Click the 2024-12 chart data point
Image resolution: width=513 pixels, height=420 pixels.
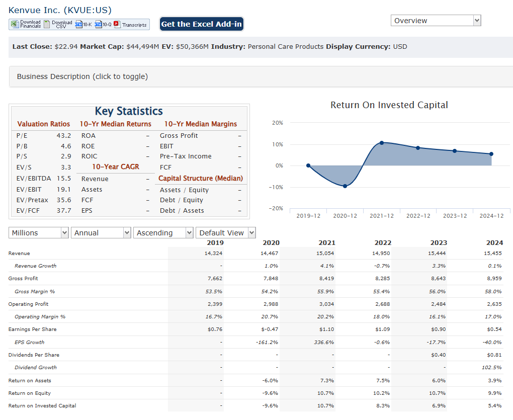click(491, 154)
